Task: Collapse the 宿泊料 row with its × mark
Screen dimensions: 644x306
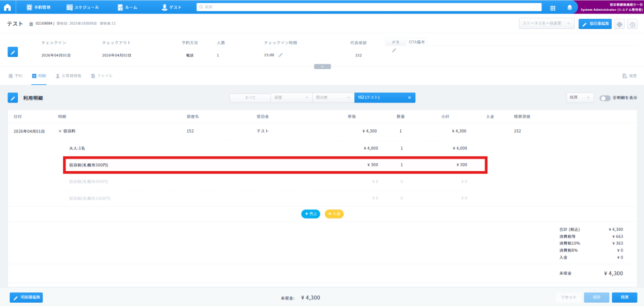Action: 60,131
